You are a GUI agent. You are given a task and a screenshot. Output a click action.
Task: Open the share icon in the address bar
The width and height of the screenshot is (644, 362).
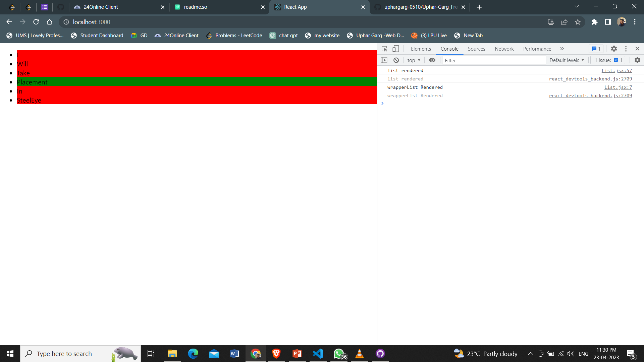565,22
